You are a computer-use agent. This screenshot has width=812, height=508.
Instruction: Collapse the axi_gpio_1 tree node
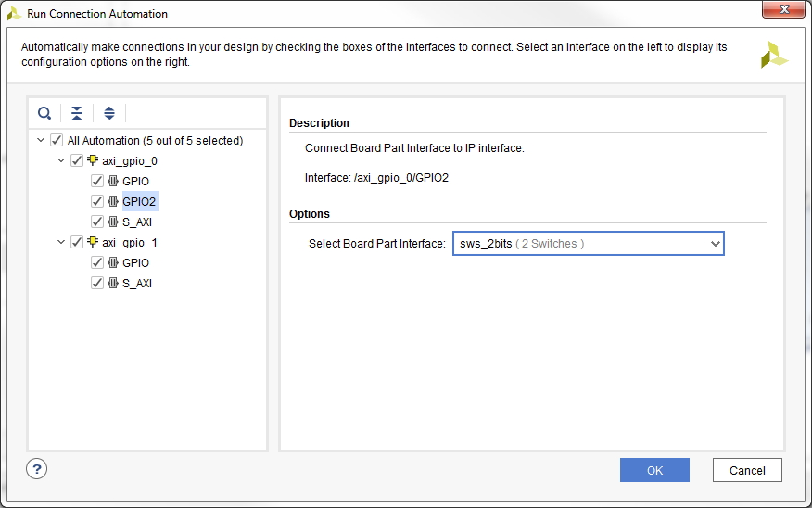pos(60,242)
